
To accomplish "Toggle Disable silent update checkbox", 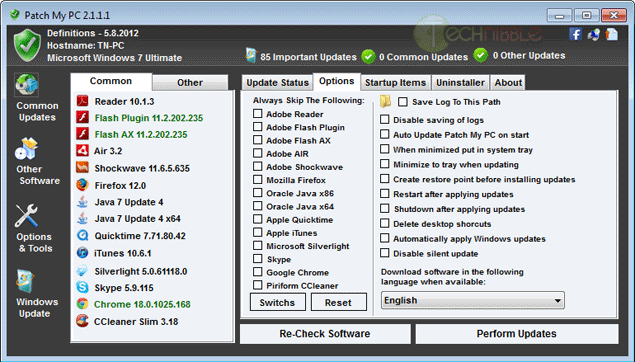I will [x=385, y=253].
